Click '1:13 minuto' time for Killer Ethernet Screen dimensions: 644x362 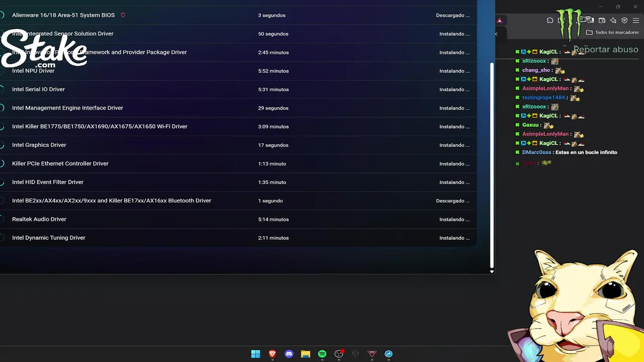pyautogui.click(x=272, y=164)
